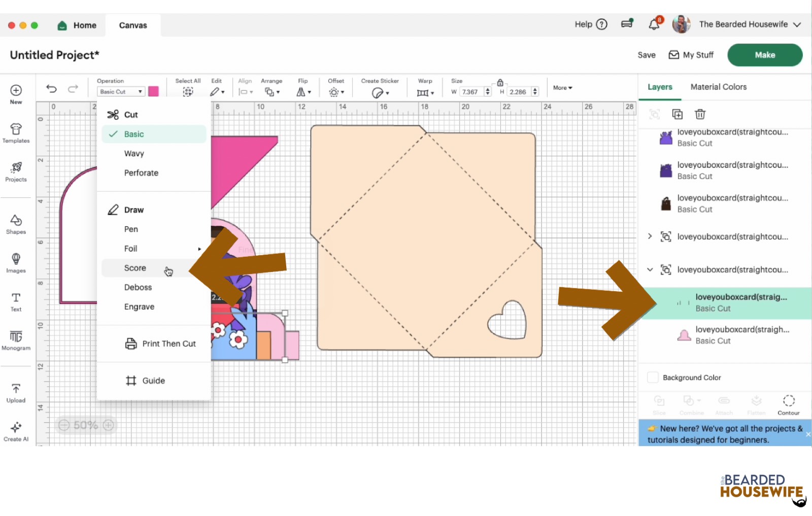
Task: Open the Operation dropdown Basic Cut
Action: click(x=121, y=92)
